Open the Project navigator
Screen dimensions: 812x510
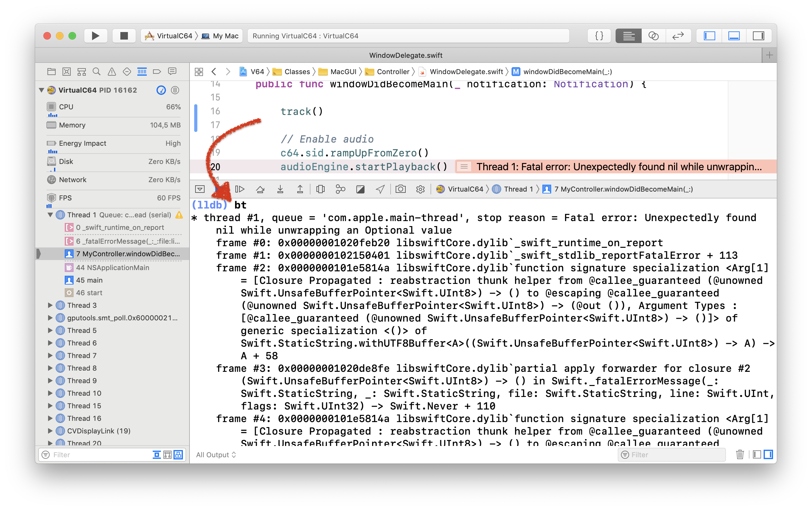click(51, 72)
